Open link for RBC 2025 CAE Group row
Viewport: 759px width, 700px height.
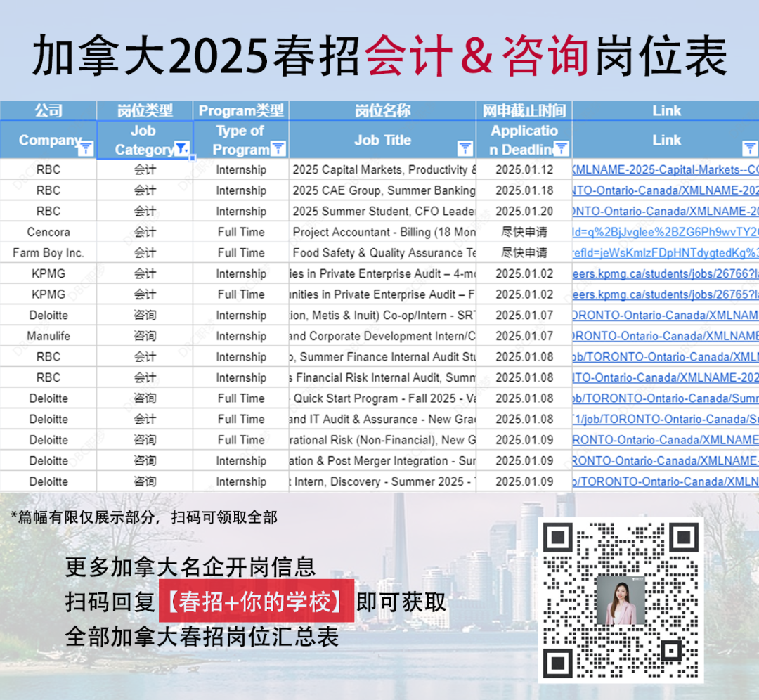click(665, 190)
